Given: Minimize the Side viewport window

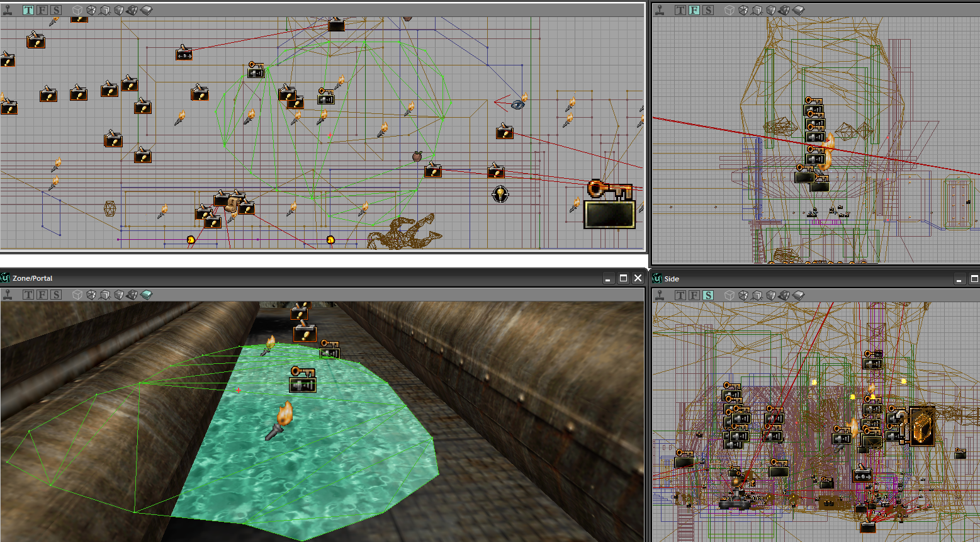Looking at the screenshot, I should coord(960,279).
